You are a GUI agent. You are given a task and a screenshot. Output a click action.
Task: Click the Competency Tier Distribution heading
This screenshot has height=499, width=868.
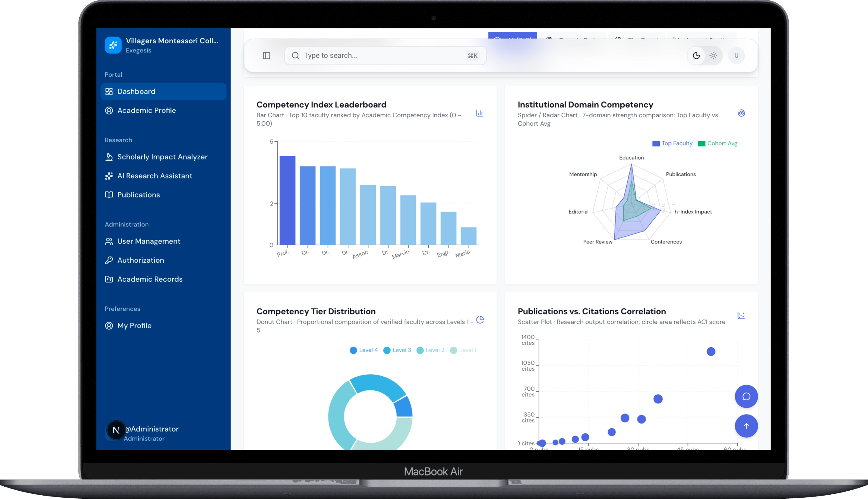coord(316,311)
